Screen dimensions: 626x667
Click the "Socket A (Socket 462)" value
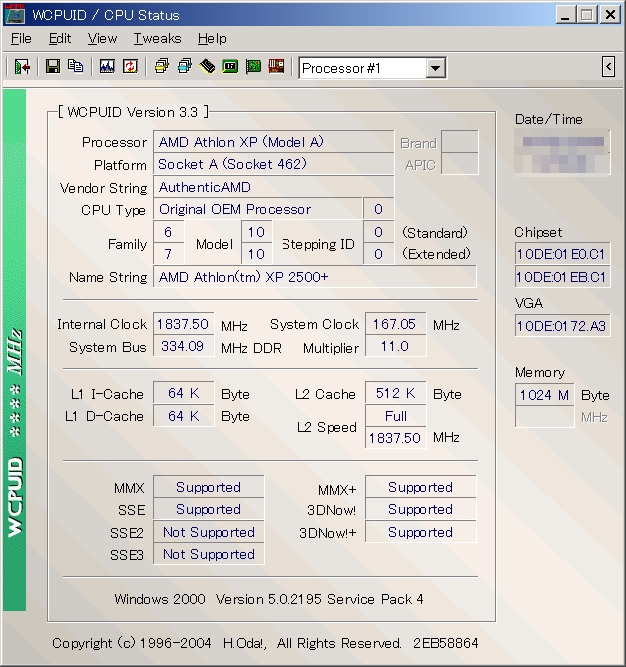232,164
